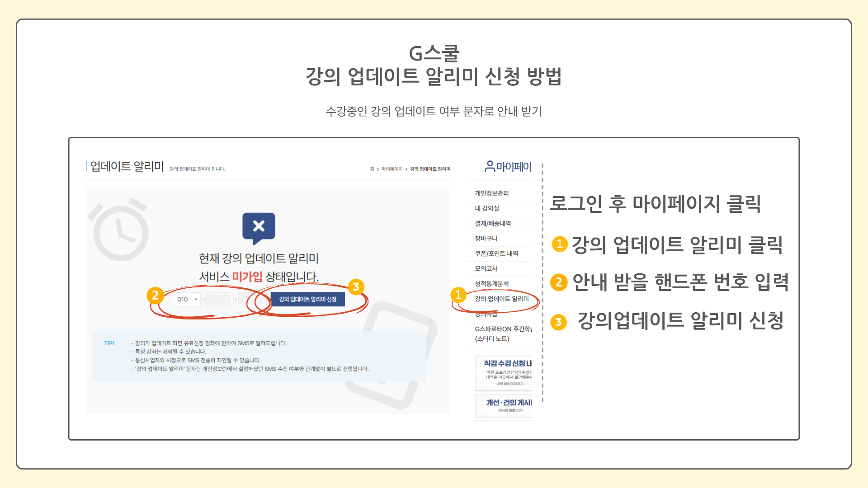Click orange step 3 marker above 신청 button
Screen dimensions: 868x488
pyautogui.click(x=356, y=286)
